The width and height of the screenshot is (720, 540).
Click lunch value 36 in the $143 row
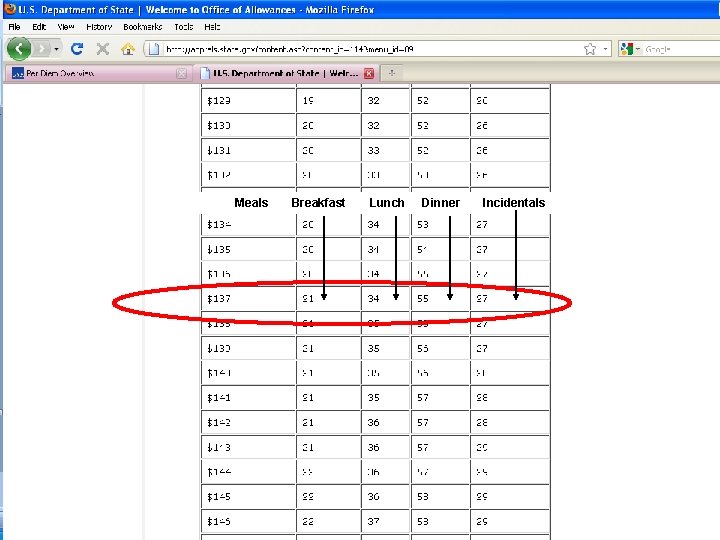tap(373, 447)
